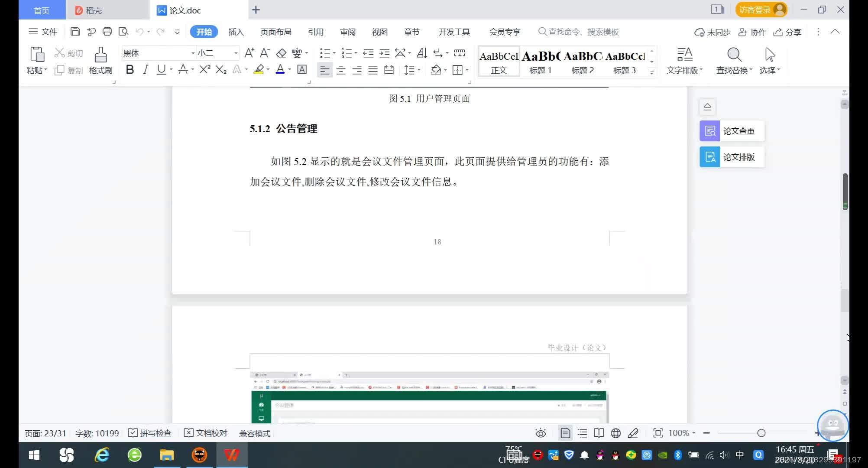
Task: Click Decrease Indent icon
Action: pyautogui.click(x=368, y=53)
